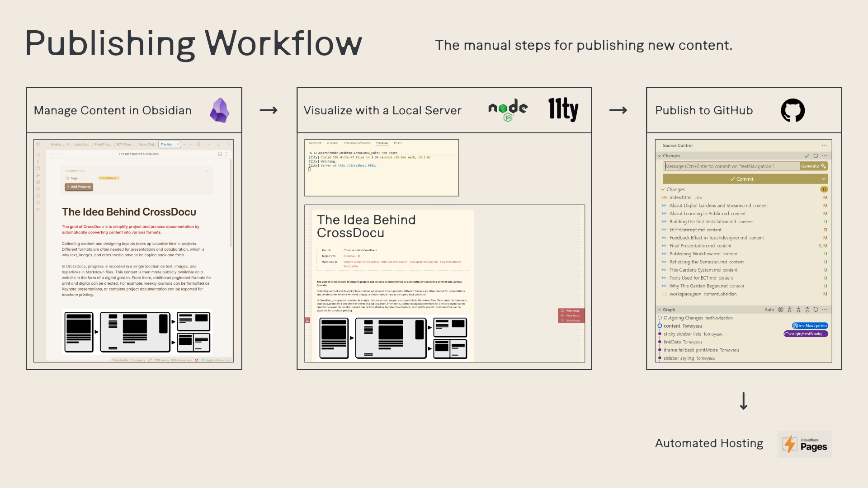The width and height of the screenshot is (868, 488).
Task: Click the Obsidian crystal logo
Action: pos(220,110)
